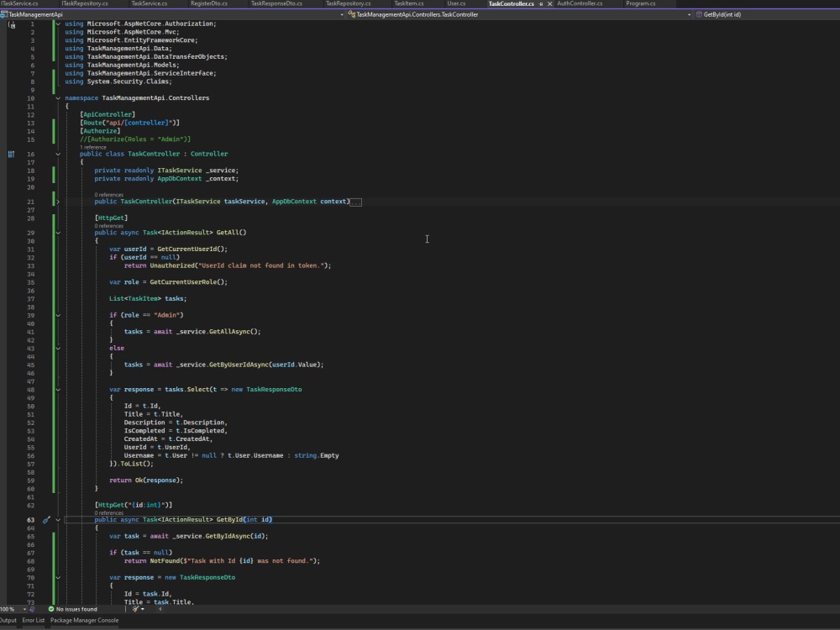Collapse the else block at line 43
840x630 pixels.
point(58,349)
